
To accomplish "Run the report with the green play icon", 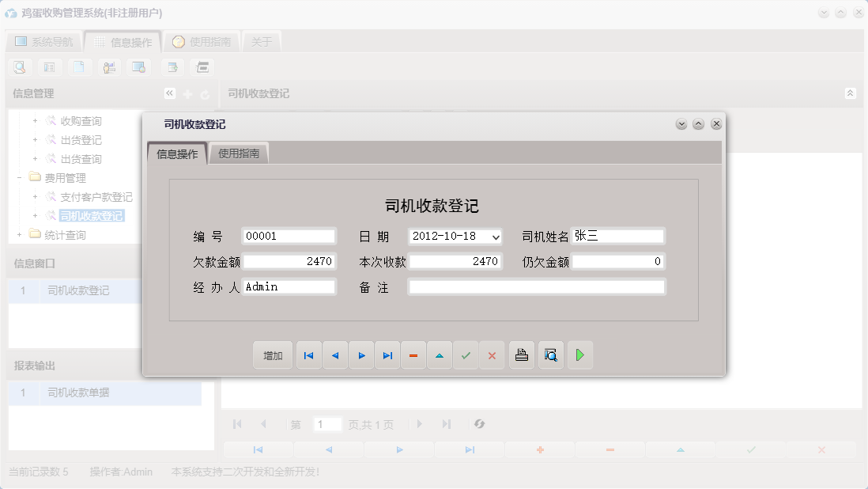I will [x=580, y=355].
